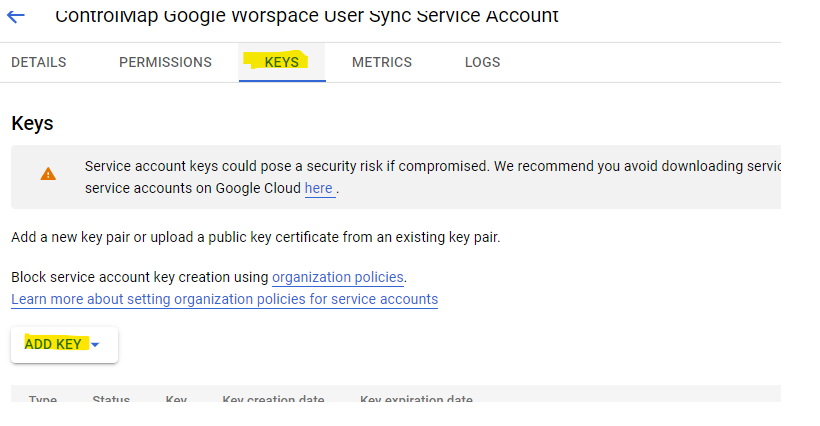Go to the Metrics tab
The image size is (820, 426).
click(382, 62)
